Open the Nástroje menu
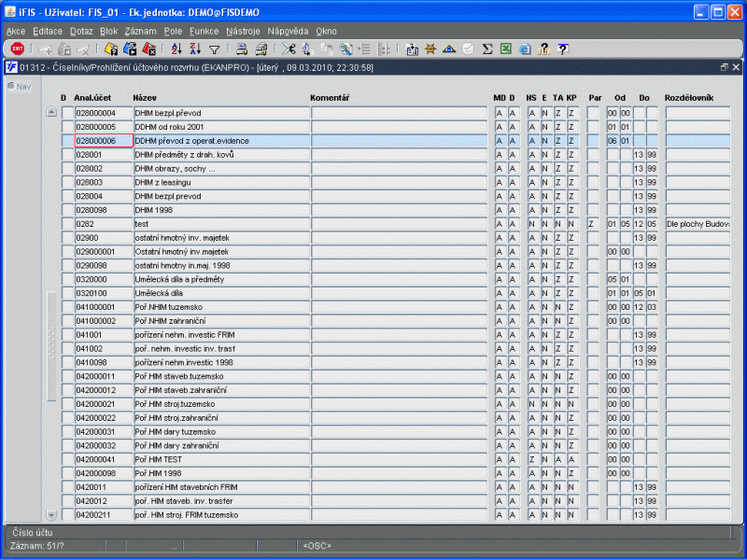 click(x=243, y=31)
